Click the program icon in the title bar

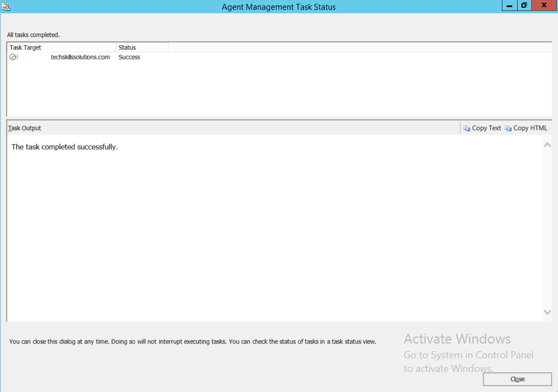(6, 6)
